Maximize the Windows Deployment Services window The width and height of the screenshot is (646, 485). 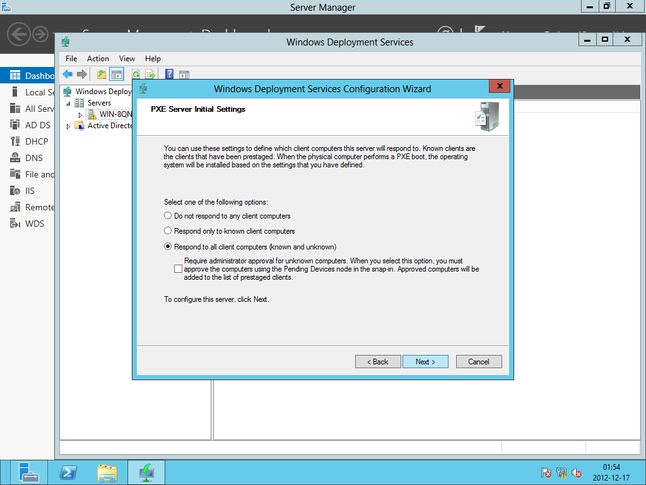point(604,40)
